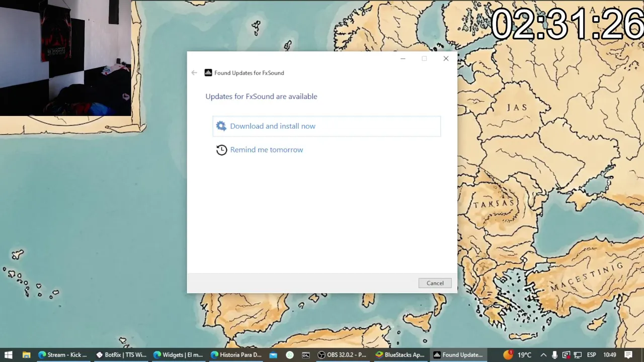Go back using the dialog's back arrow
Image resolution: width=644 pixels, height=362 pixels.
tap(194, 73)
